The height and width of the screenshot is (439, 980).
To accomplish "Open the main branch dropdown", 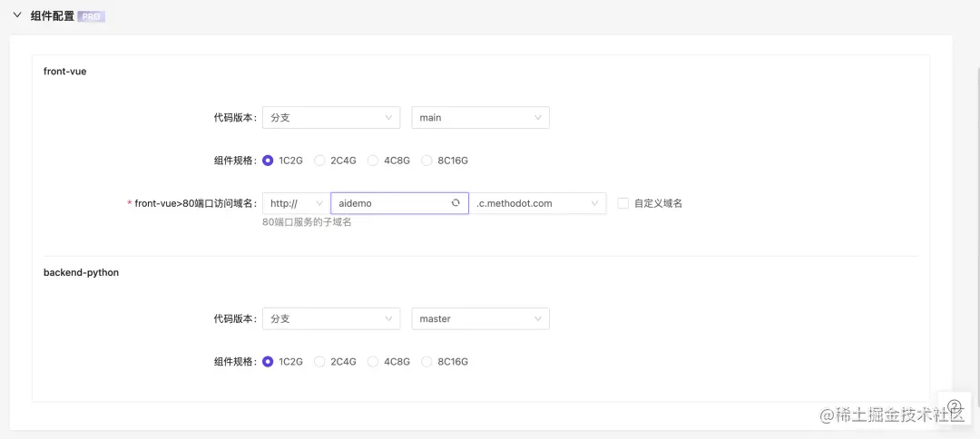I will tap(480, 118).
